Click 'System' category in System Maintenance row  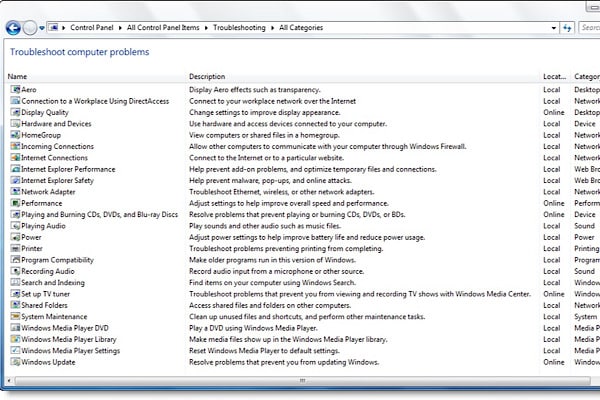[x=585, y=317]
